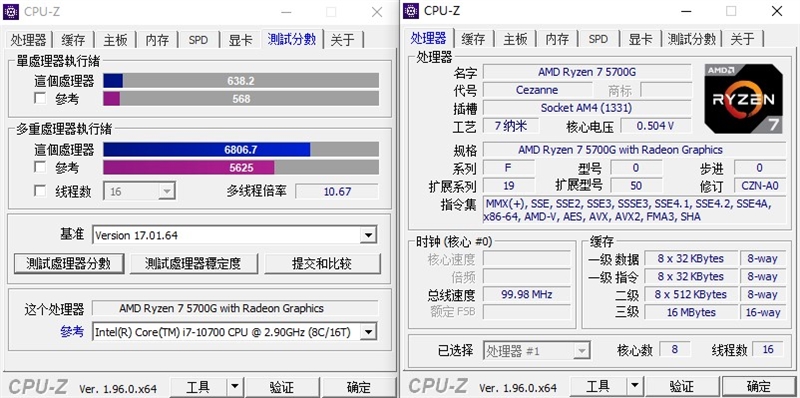Click 这个处理器 name field in left window

[235, 308]
